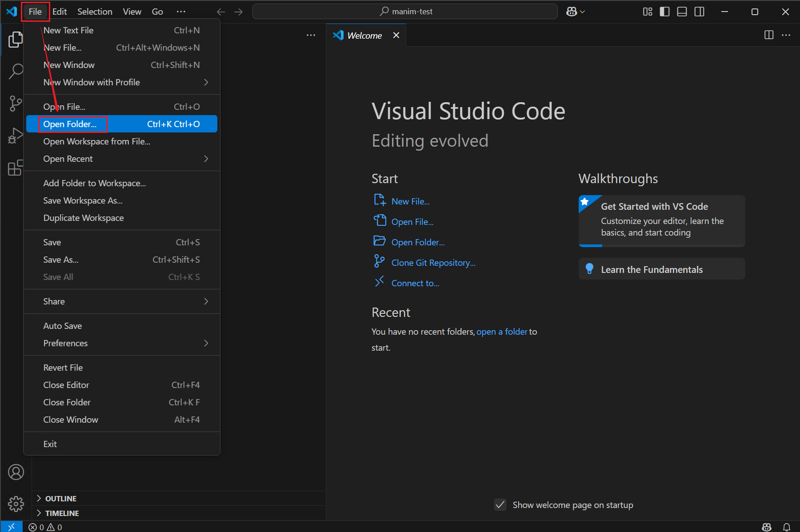800x532 pixels.
Task: Choose Exit in File menu
Action: 121,444
